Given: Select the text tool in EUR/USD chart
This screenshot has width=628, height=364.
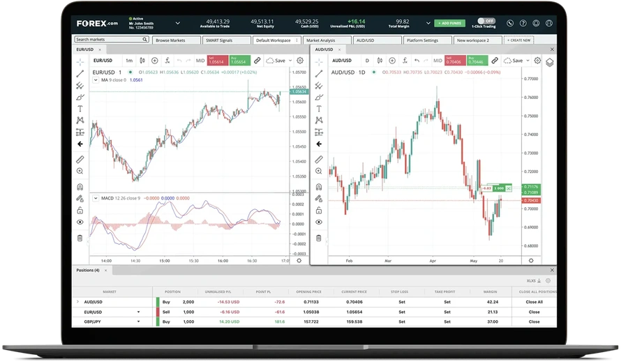Looking at the screenshot, I should point(80,109).
